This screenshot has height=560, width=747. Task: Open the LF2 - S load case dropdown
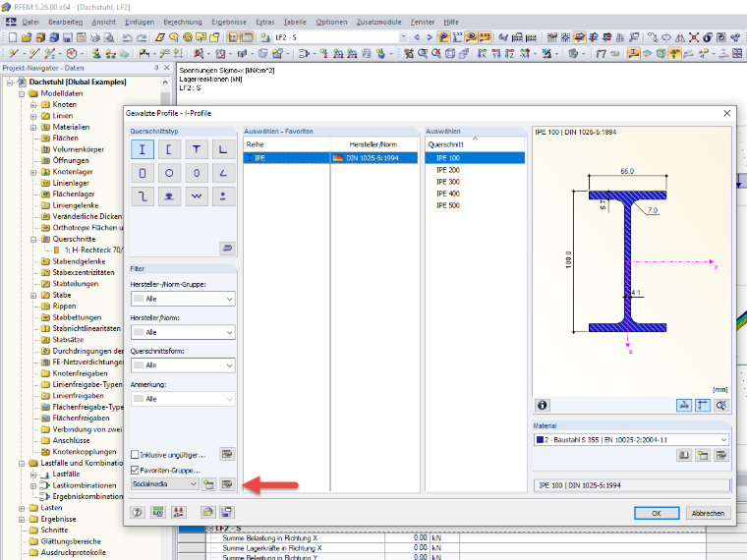click(404, 37)
